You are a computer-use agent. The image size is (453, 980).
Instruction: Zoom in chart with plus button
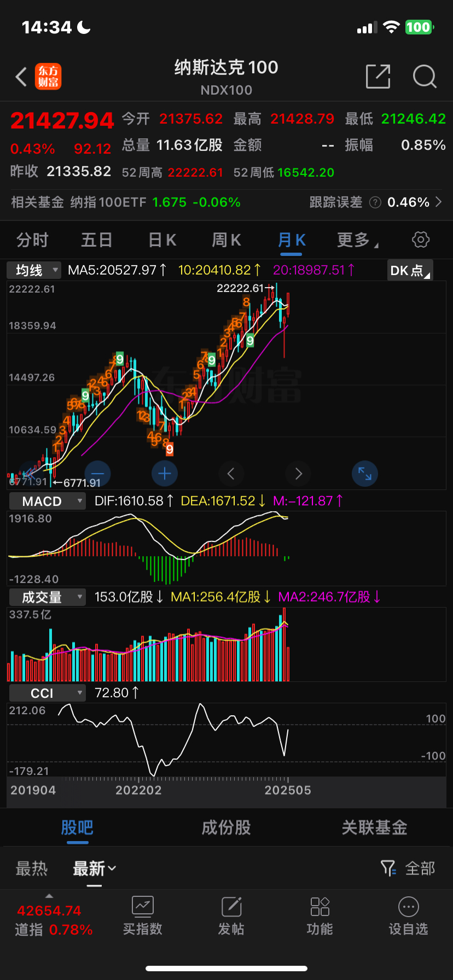165,474
